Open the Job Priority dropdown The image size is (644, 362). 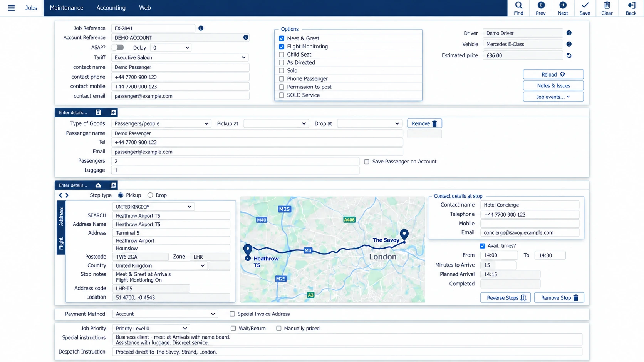pos(151,328)
